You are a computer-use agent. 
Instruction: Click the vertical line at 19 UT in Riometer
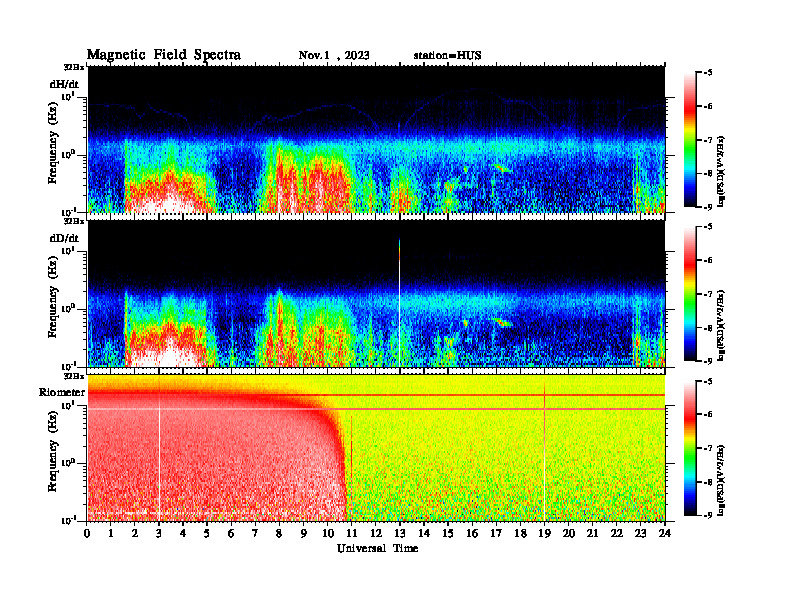pyautogui.click(x=544, y=452)
